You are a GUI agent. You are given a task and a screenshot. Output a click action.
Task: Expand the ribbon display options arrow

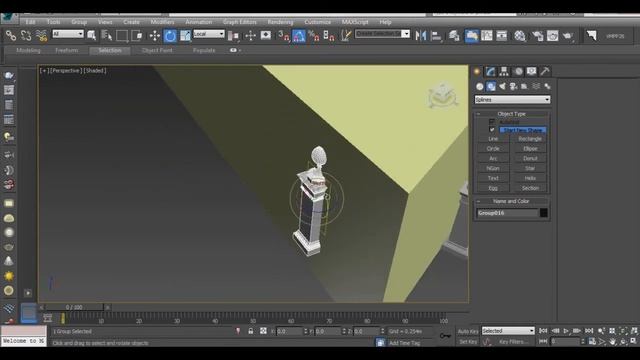tap(240, 51)
